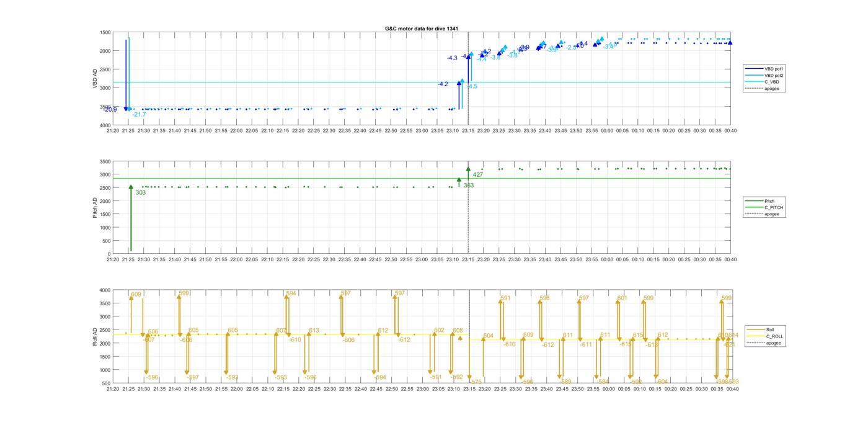
Task: Click the "21:20" time tick under the VBD plot
Action: tap(113, 131)
